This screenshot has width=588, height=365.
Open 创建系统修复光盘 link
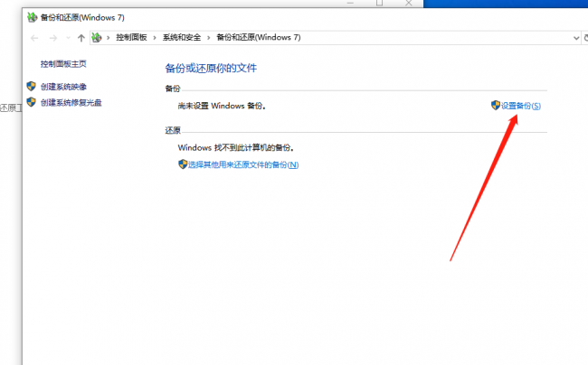click(71, 103)
